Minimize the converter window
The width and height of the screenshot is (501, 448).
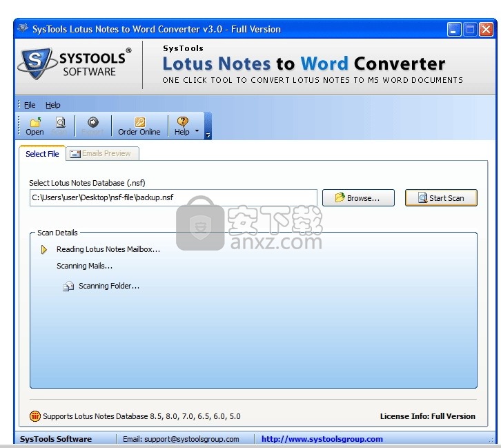[453, 30]
